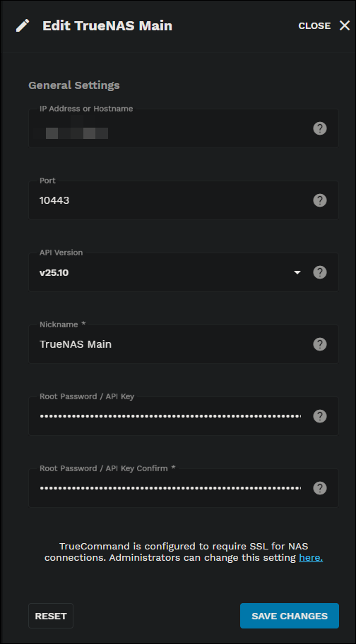Image resolution: width=356 pixels, height=644 pixels.
Task: Open help for IP Address or Hostname
Action: click(x=320, y=128)
